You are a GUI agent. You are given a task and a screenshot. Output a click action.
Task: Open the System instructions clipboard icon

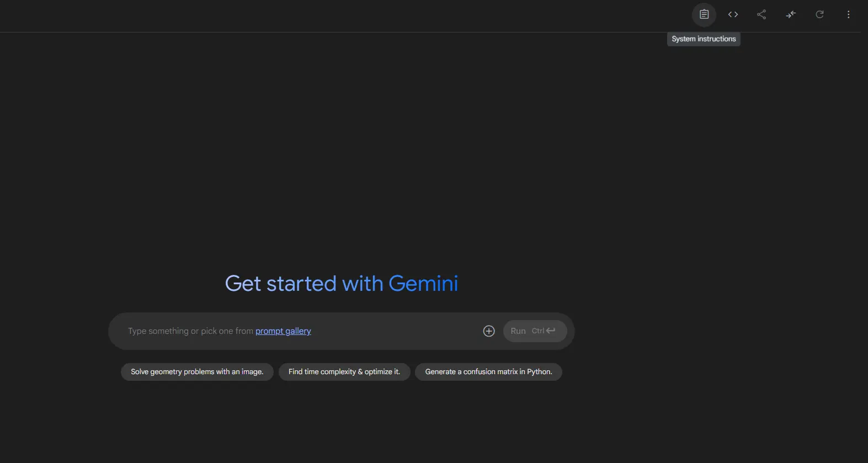(704, 14)
